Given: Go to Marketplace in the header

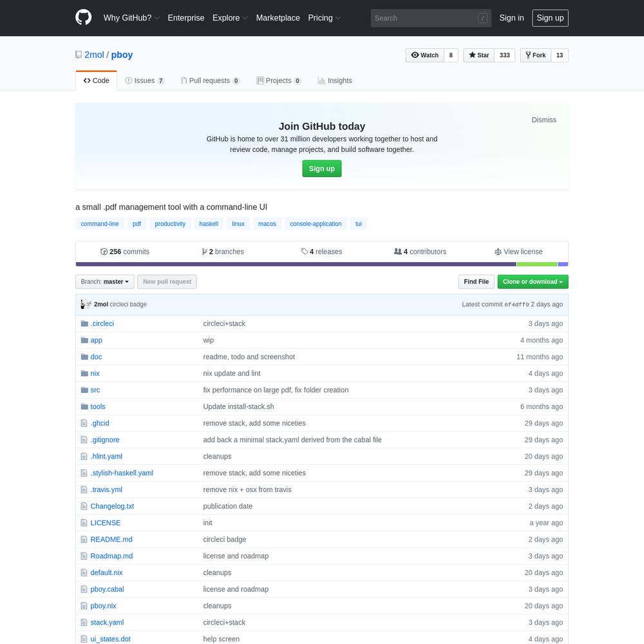Looking at the screenshot, I should point(278,18).
